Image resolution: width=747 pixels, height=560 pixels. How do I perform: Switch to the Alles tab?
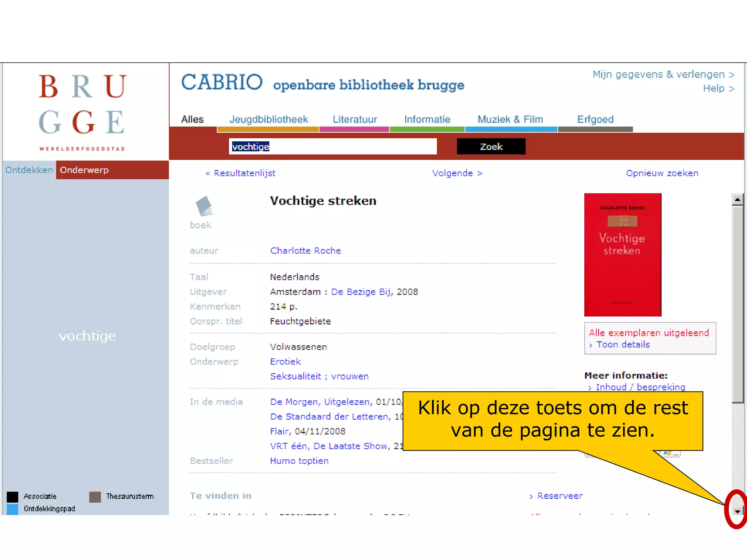pyautogui.click(x=193, y=119)
